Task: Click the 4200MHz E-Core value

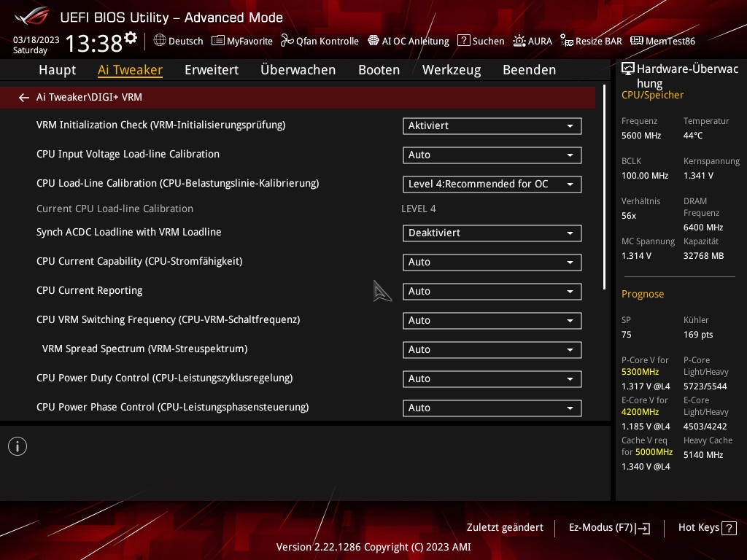Action: pos(640,411)
